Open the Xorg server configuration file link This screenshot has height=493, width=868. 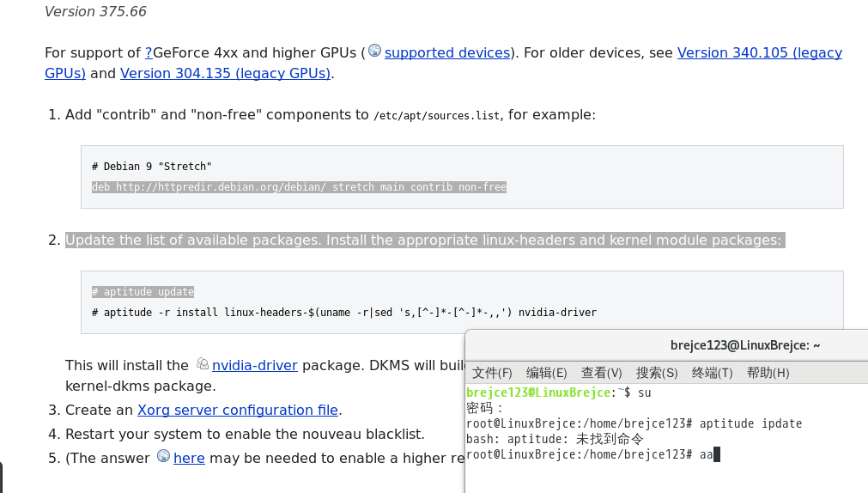pos(238,411)
